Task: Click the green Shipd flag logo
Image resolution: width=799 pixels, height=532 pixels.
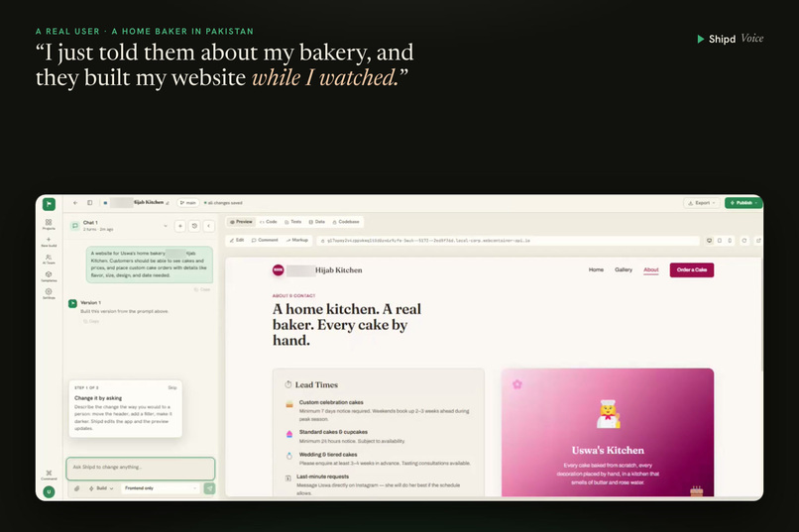Action: point(49,204)
